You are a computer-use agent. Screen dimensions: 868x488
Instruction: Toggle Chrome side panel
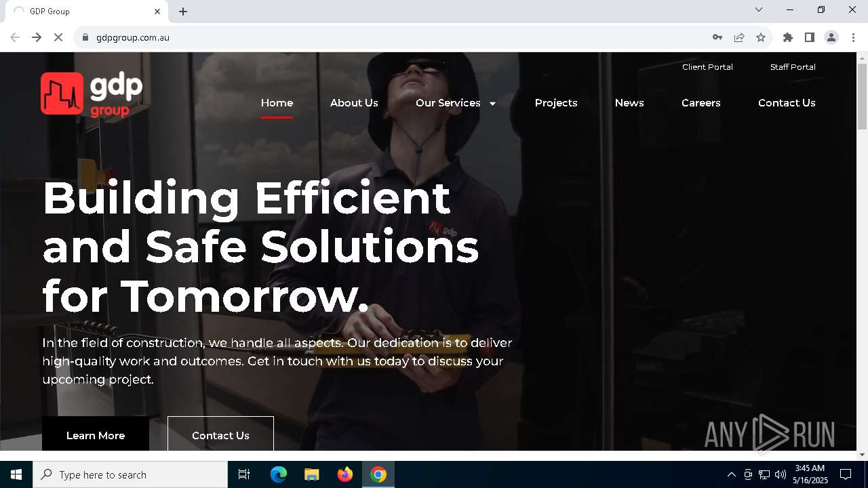810,37
